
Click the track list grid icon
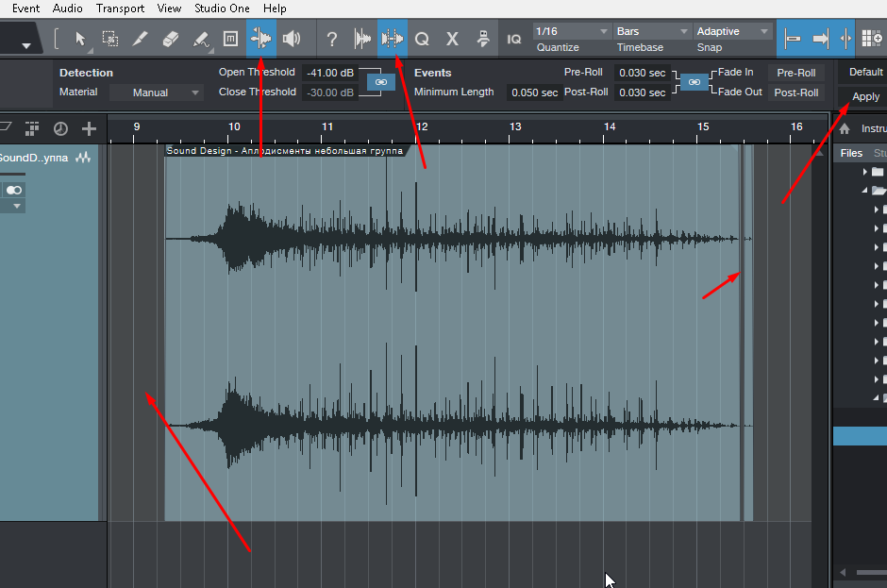[x=32, y=129]
